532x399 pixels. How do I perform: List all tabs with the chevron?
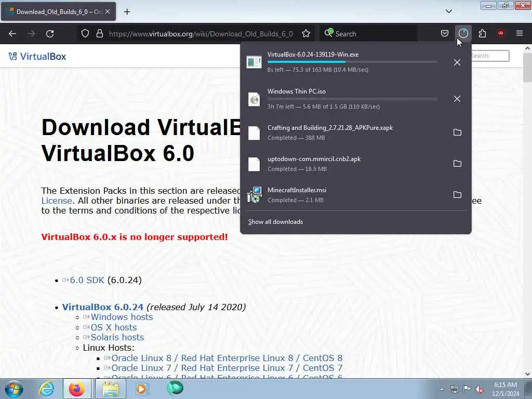(449, 11)
